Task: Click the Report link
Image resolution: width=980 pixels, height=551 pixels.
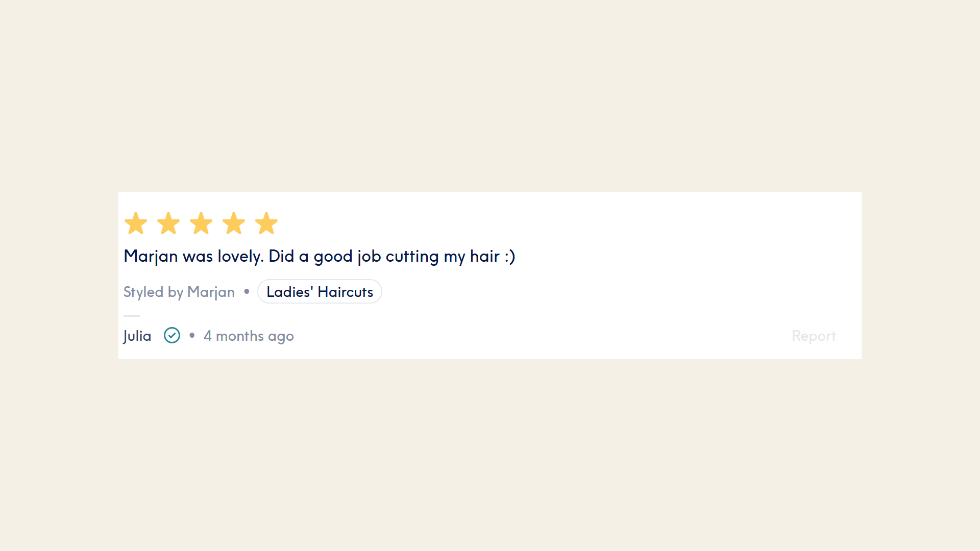Action: pyautogui.click(x=814, y=336)
